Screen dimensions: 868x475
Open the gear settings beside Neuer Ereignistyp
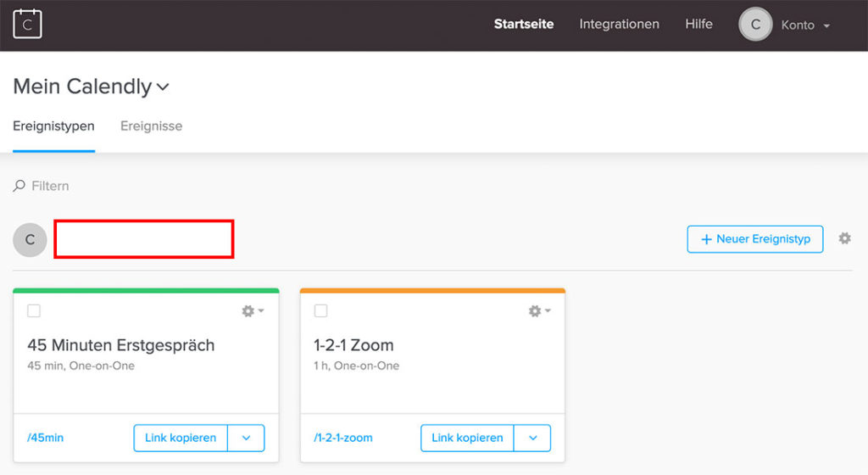tap(845, 238)
